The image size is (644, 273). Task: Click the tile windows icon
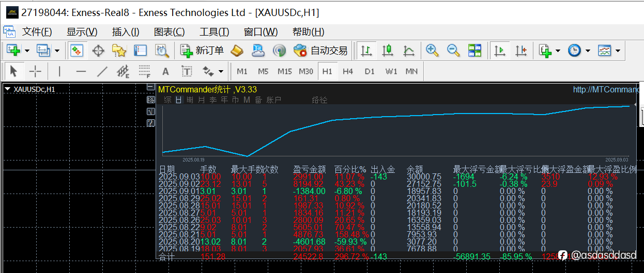tap(474, 51)
